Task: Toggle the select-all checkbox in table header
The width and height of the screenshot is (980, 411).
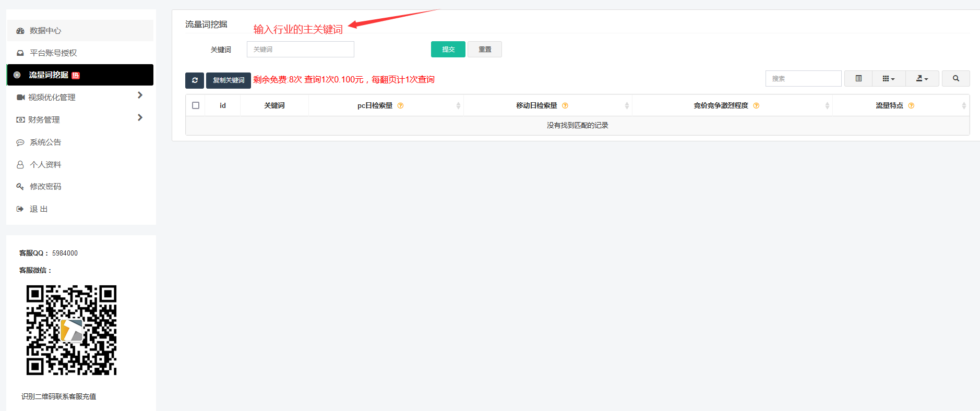Action: click(x=196, y=105)
